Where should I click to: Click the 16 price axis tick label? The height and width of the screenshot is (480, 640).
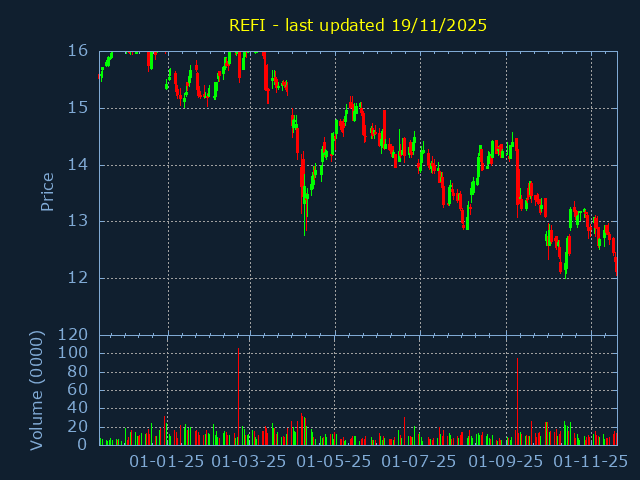78,51
